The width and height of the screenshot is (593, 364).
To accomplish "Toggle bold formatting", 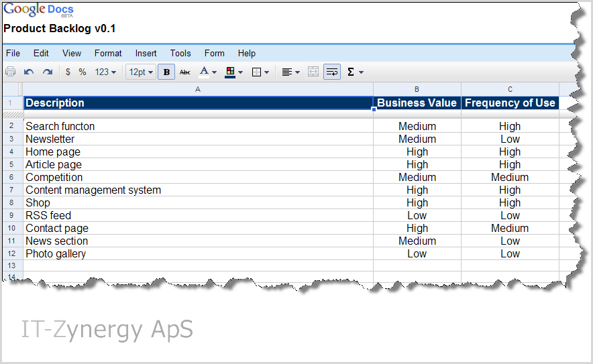I will coord(166,72).
